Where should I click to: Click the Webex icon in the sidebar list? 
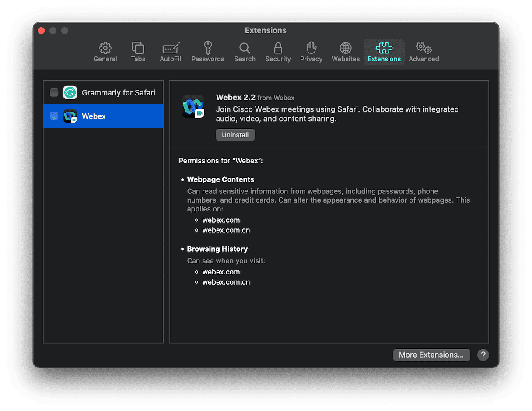click(70, 116)
